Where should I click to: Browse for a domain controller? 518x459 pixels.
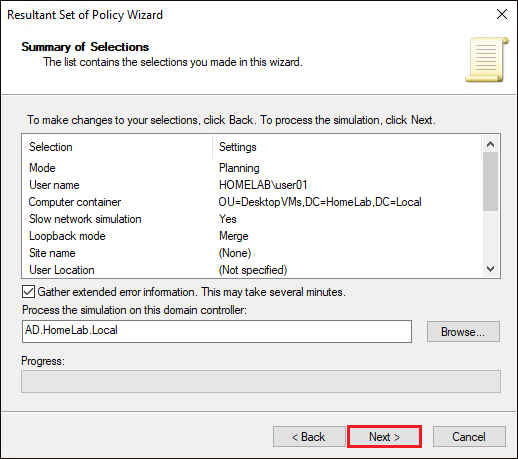463,331
